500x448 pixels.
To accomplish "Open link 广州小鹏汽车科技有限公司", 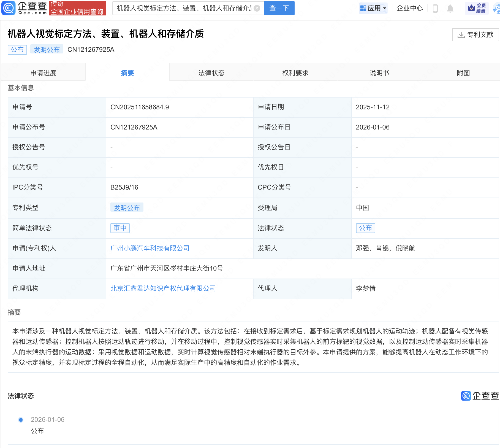I will (150, 248).
